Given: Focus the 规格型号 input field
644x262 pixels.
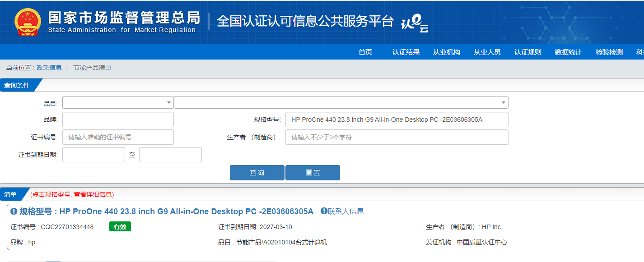Looking at the screenshot, I should (397, 120).
